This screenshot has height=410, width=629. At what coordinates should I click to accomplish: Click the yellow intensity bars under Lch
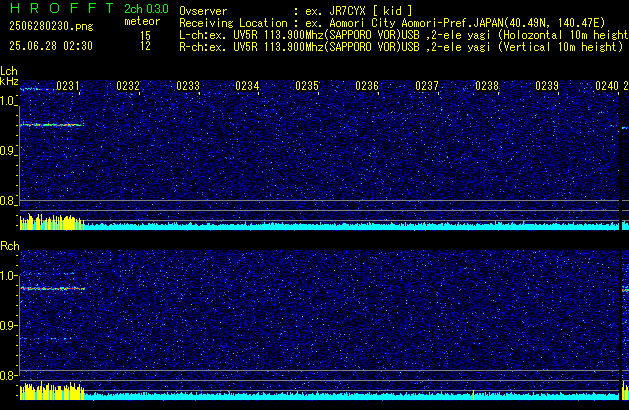click(52, 223)
